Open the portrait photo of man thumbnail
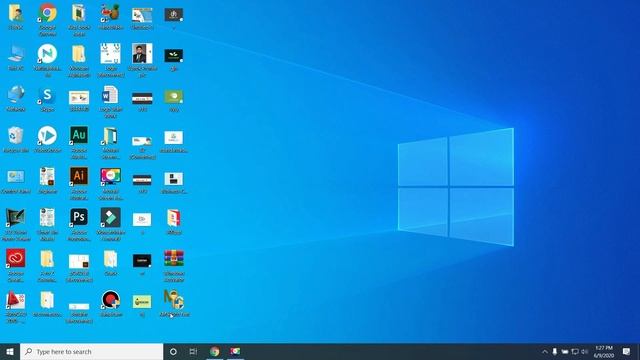Viewport: 640px width, 360px height. (142, 53)
